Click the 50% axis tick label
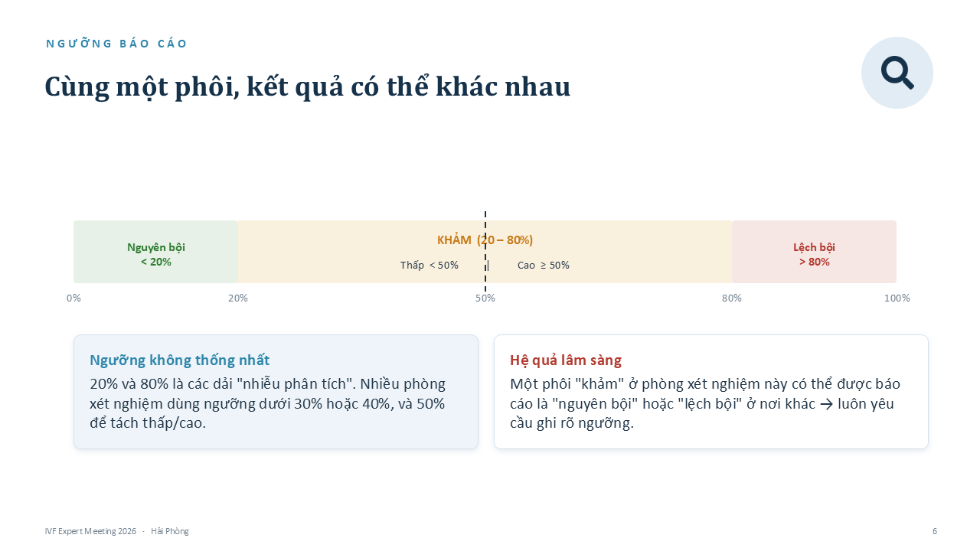Image resolution: width=980 pixels, height=551 pixels. [x=485, y=298]
